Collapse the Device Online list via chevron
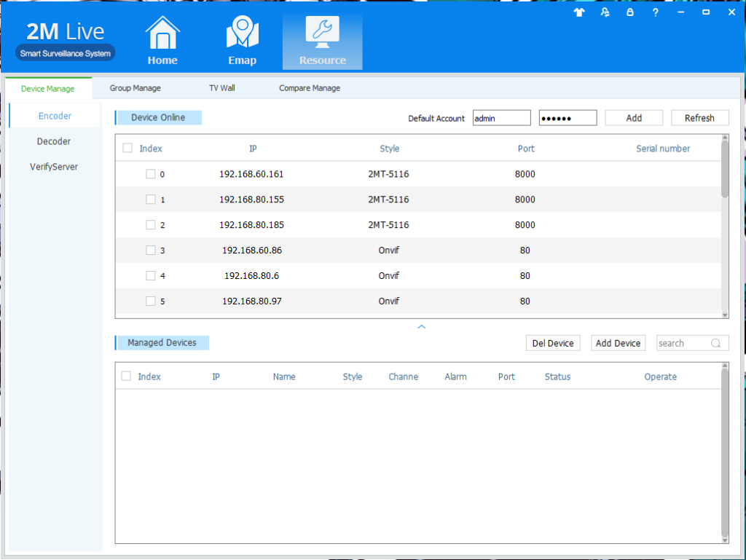The width and height of the screenshot is (746, 560). click(421, 326)
